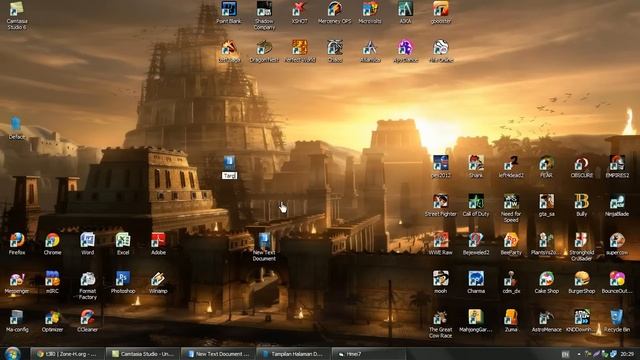Open the Excel desktop shortcut

(x=123, y=244)
